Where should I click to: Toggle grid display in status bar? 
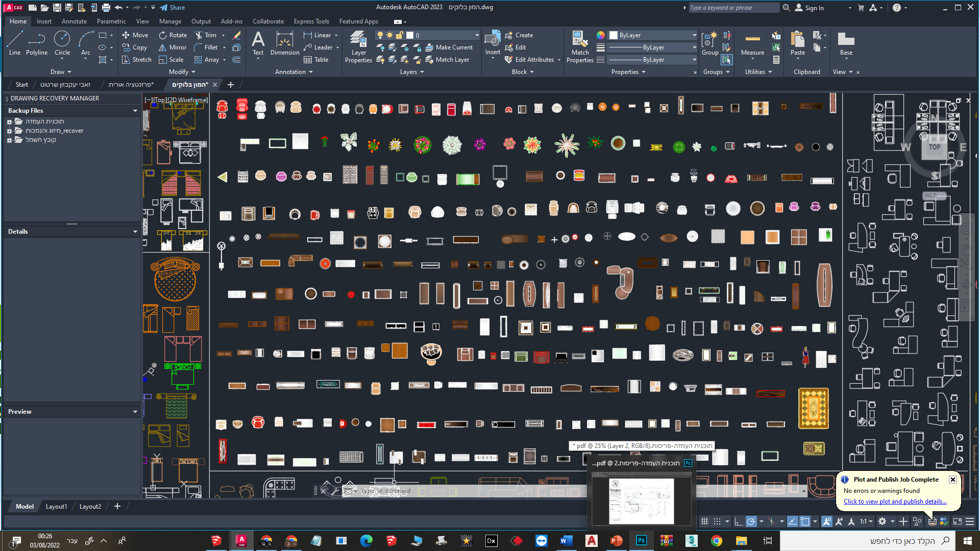[x=705, y=521]
